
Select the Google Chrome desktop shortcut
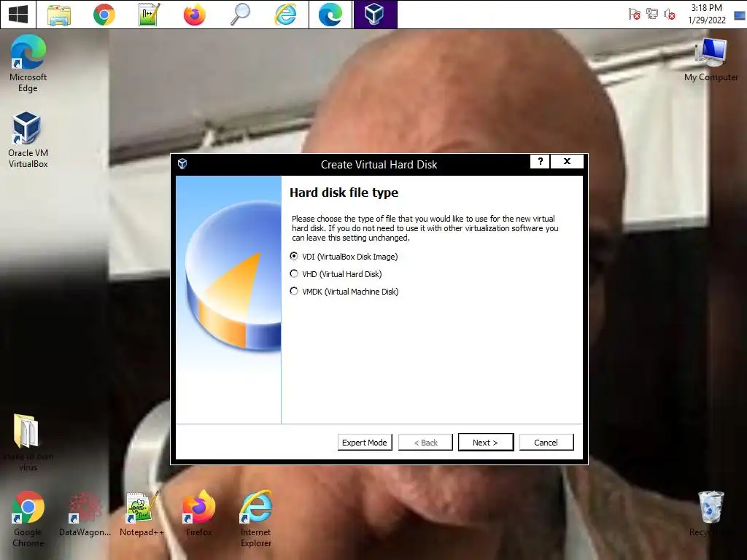(x=28, y=519)
